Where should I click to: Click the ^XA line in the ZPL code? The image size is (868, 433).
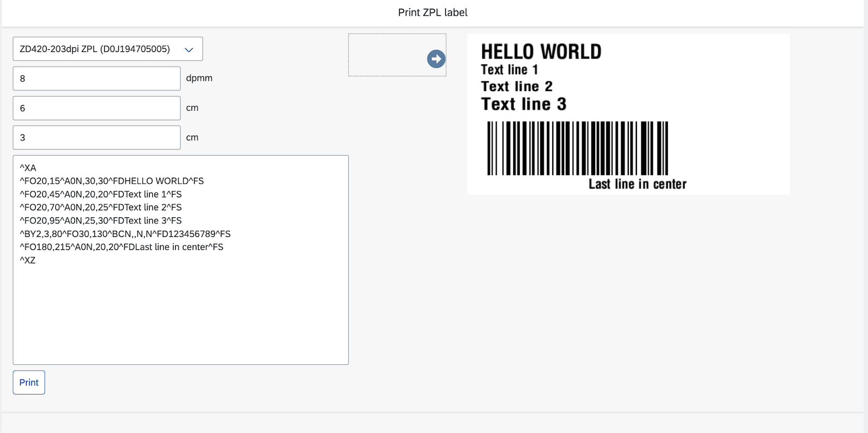point(28,168)
